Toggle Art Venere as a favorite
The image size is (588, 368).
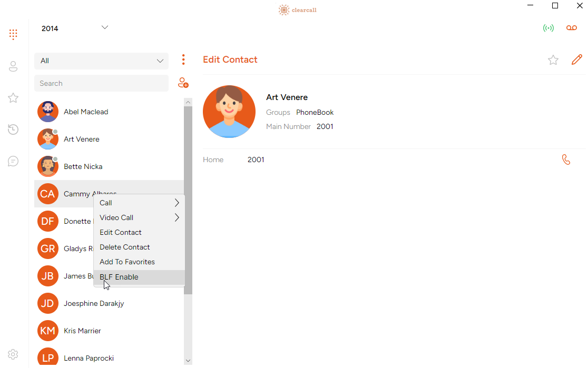point(553,60)
